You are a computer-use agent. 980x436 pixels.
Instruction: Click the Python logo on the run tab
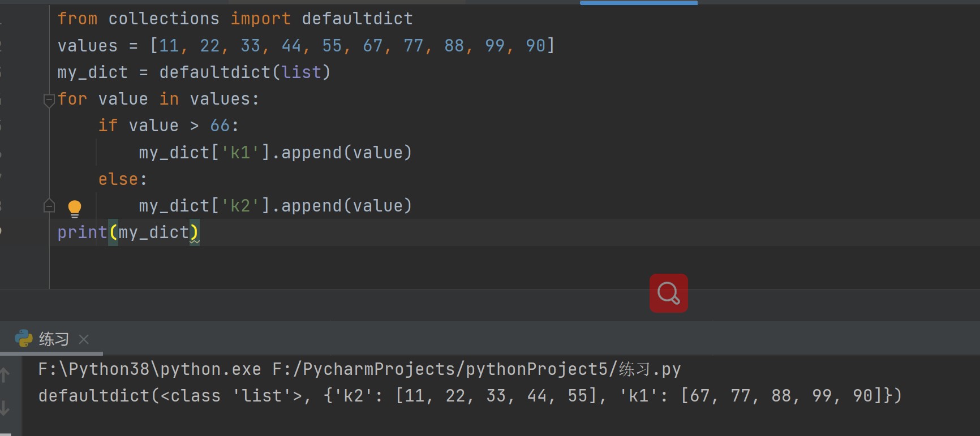coord(24,339)
